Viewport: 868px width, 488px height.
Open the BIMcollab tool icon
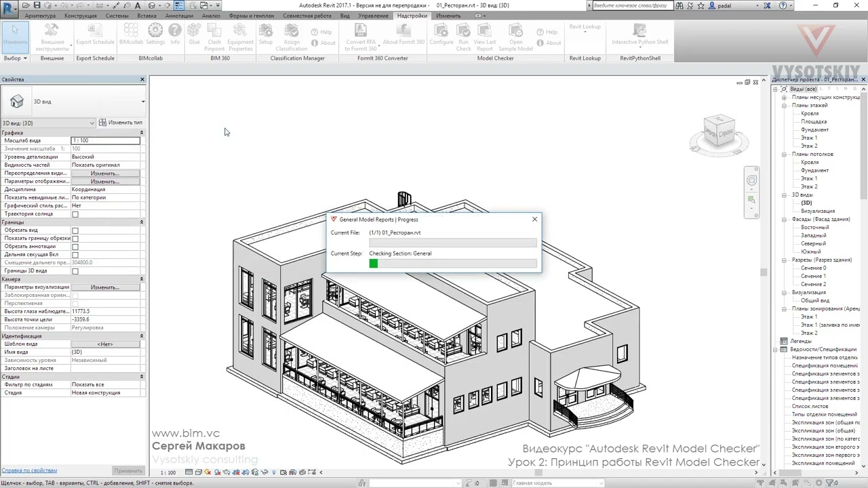point(131,35)
